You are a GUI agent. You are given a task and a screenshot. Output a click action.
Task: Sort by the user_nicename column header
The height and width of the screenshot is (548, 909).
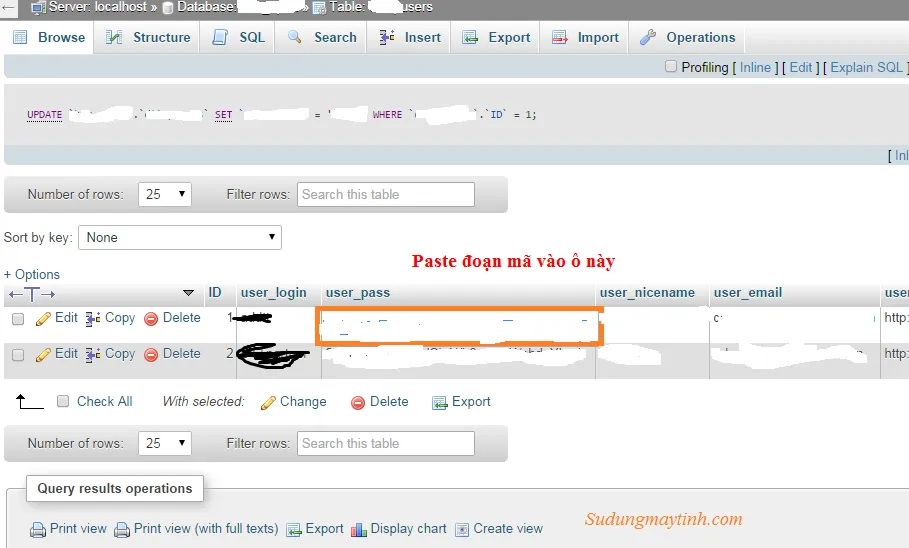click(x=647, y=292)
